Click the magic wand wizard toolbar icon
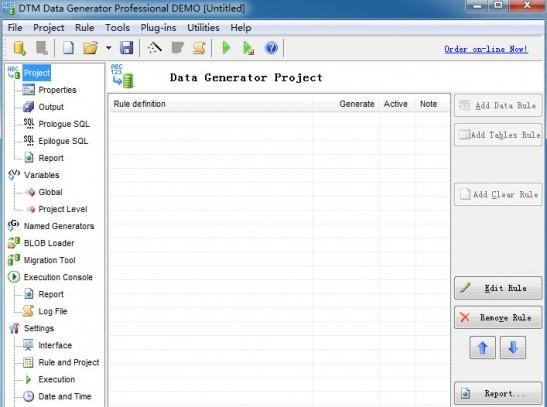 155,48
